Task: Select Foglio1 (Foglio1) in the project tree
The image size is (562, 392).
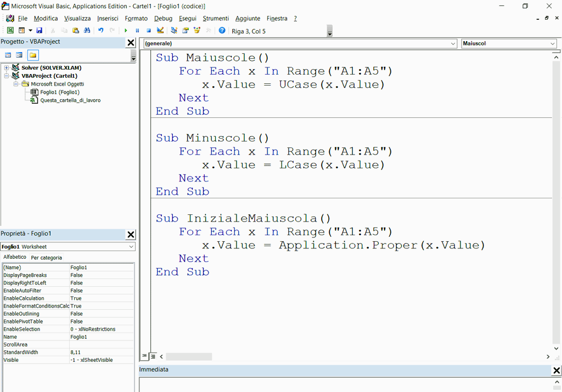Action: (59, 92)
